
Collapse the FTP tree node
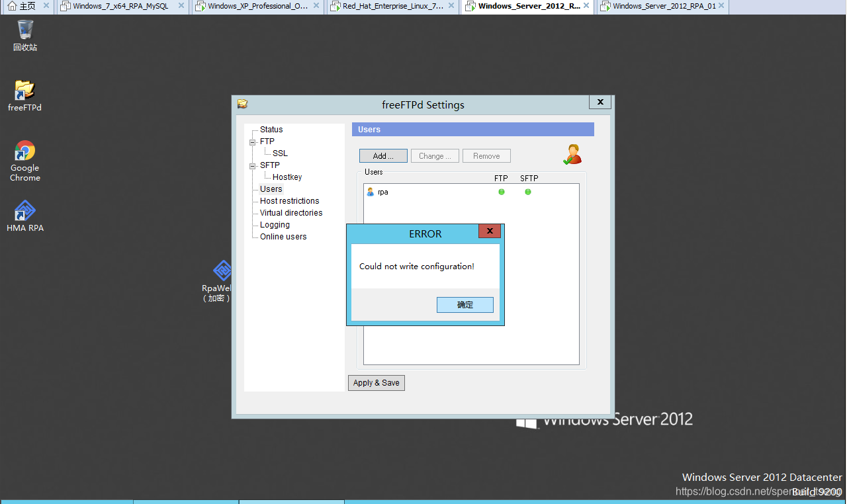[252, 142]
